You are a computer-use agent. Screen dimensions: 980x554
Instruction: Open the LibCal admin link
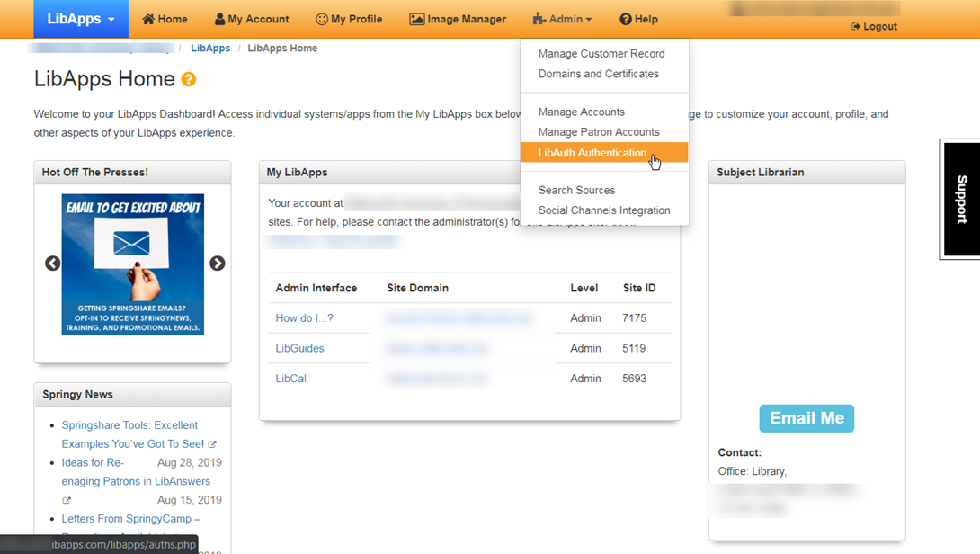coord(290,378)
